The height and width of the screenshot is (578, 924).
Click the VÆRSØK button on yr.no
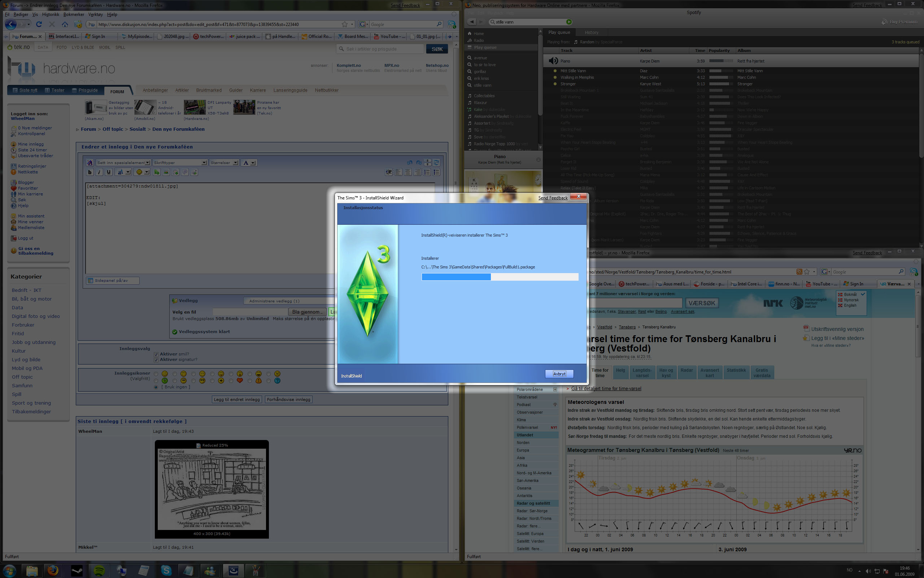coord(702,303)
